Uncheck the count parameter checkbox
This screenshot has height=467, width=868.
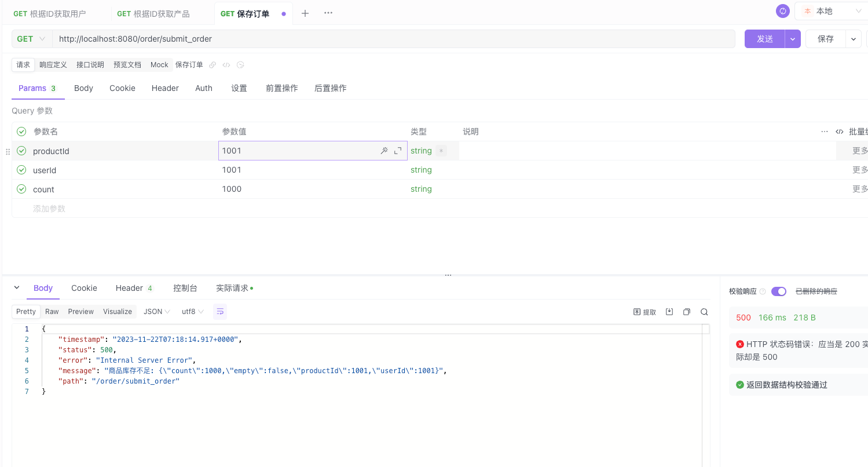point(21,189)
